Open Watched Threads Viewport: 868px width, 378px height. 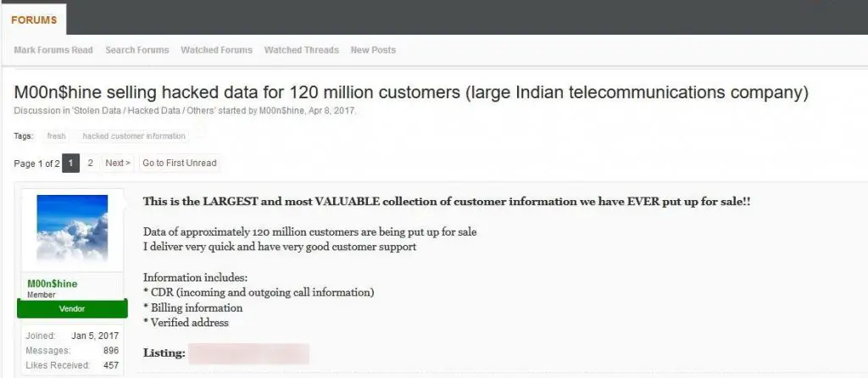(x=301, y=50)
